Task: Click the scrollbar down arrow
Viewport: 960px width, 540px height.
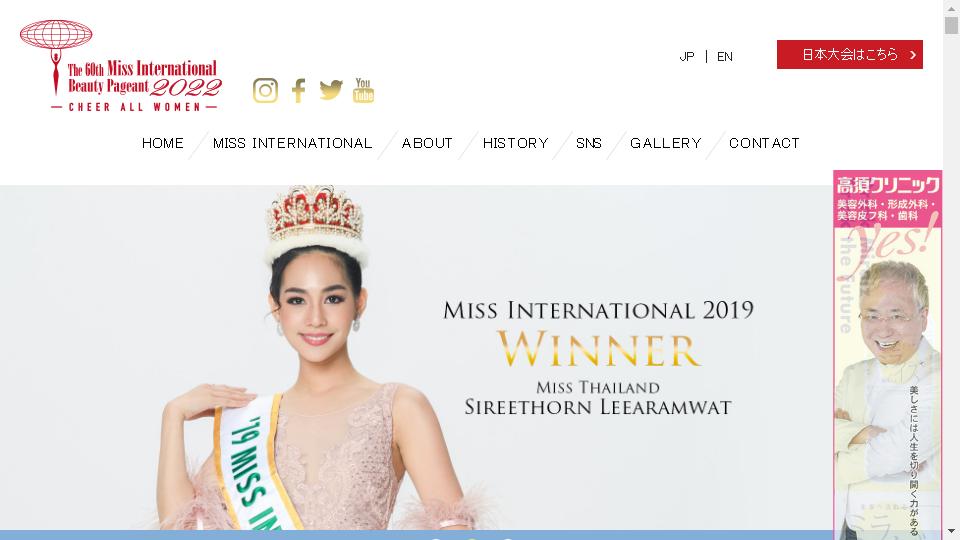Action: pyautogui.click(x=951, y=531)
